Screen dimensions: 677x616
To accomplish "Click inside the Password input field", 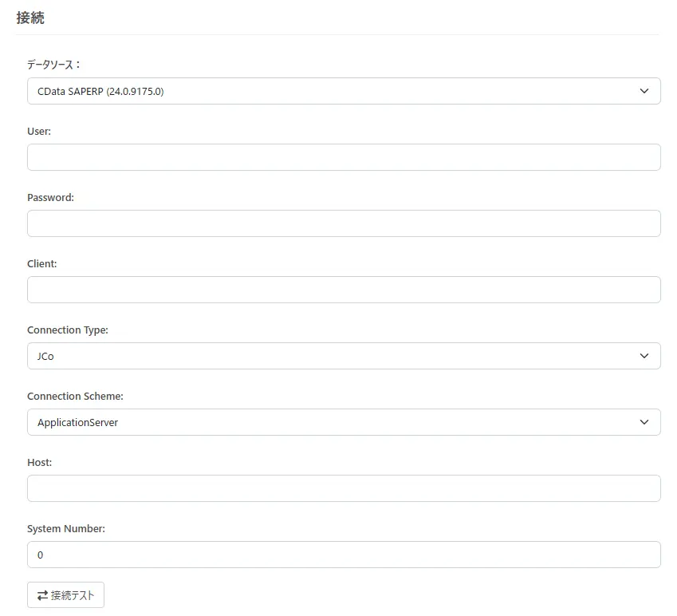I will [343, 223].
